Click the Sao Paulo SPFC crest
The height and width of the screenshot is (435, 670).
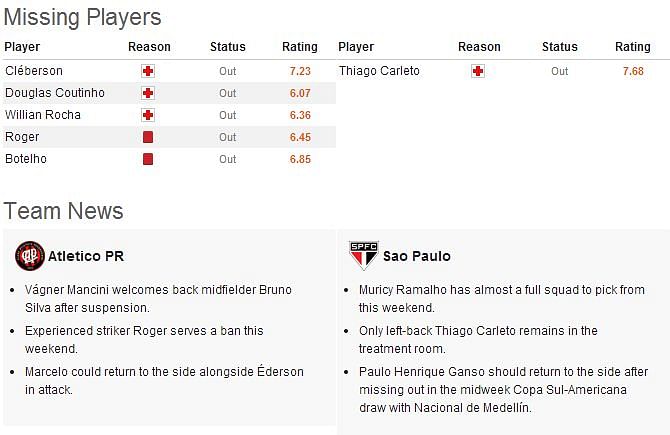click(364, 256)
